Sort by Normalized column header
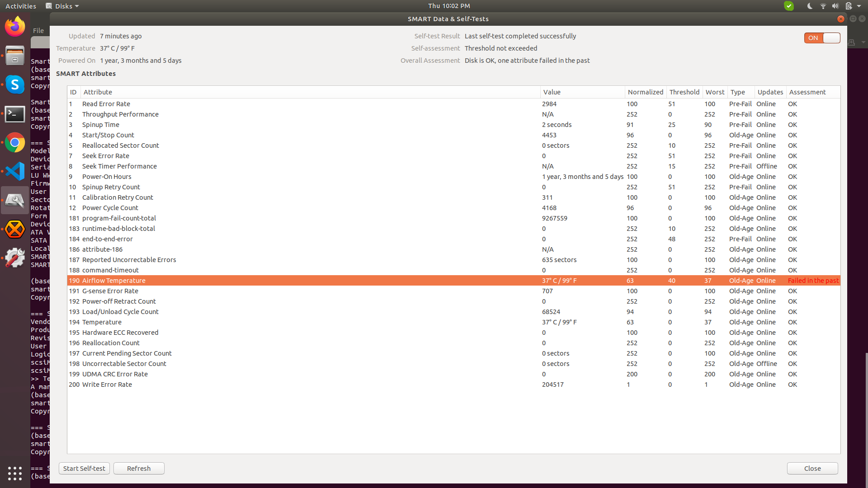The image size is (868, 488). (646, 92)
